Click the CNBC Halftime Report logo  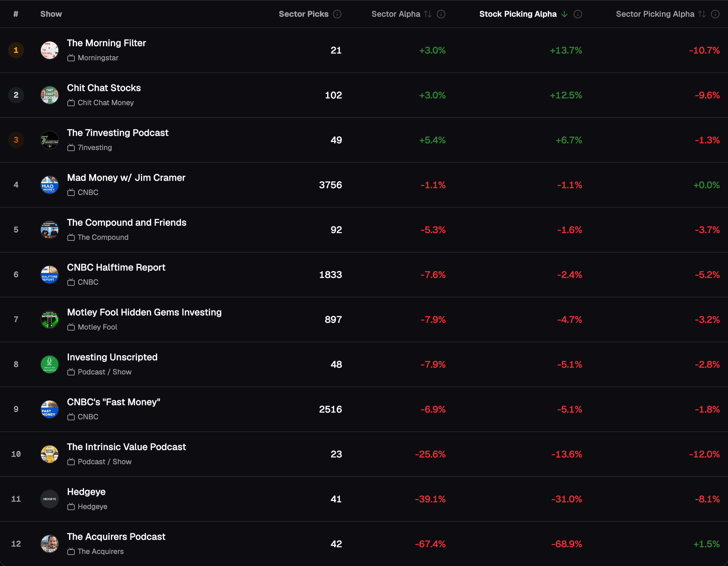(50, 275)
